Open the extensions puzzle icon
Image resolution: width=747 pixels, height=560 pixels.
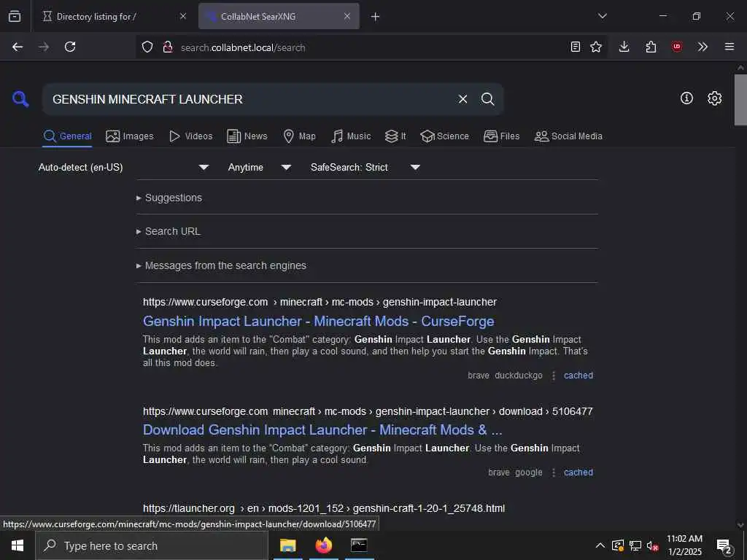pos(651,47)
